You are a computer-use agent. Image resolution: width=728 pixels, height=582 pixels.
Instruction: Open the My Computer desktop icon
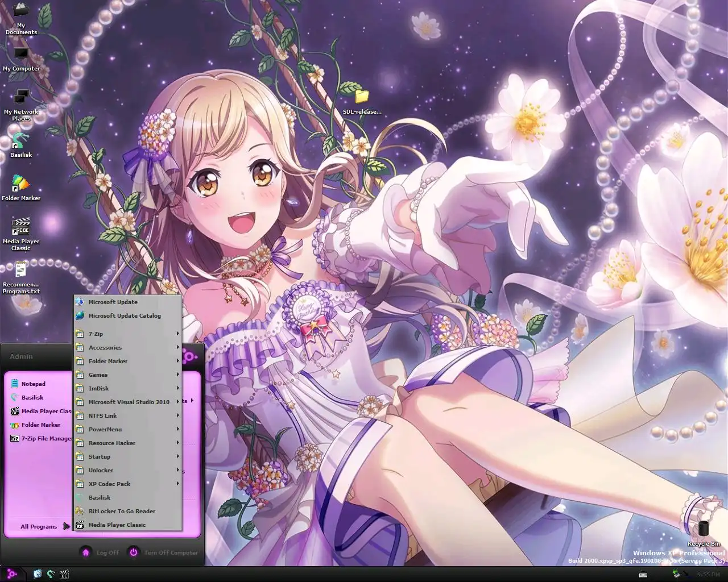pyautogui.click(x=21, y=59)
